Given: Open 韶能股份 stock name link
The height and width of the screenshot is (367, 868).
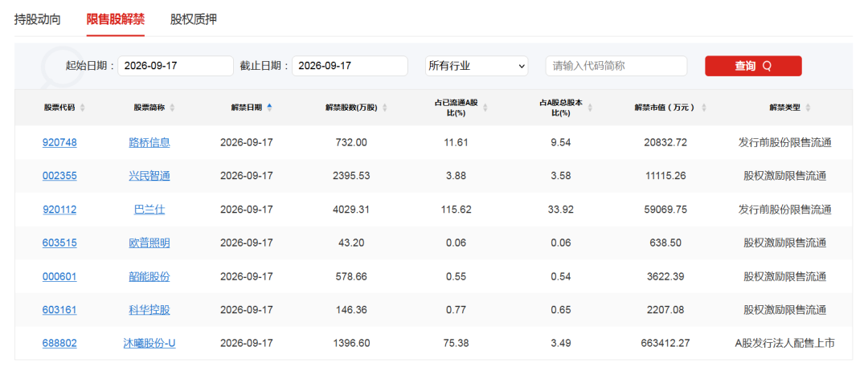Looking at the screenshot, I should [149, 276].
